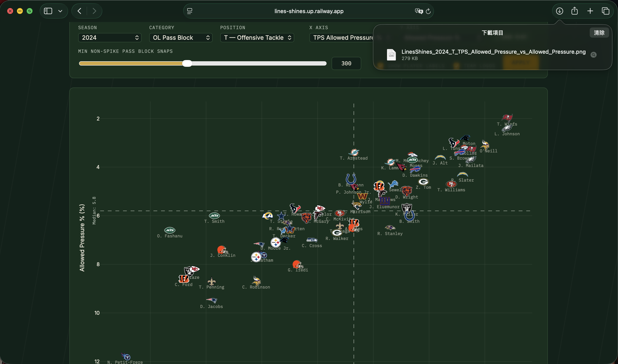Open the Category OL Pass Block dropdown
This screenshot has height=364, width=618.
(x=181, y=38)
